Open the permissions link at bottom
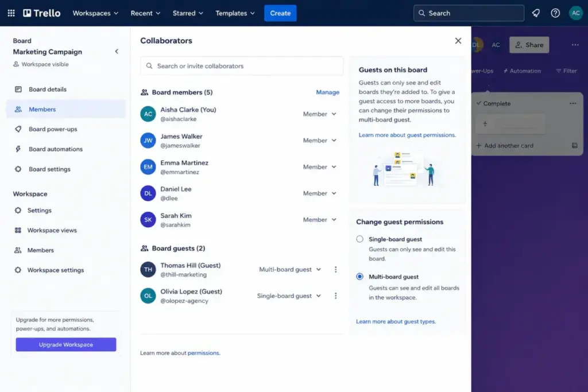The width and height of the screenshot is (588, 392). (x=204, y=353)
